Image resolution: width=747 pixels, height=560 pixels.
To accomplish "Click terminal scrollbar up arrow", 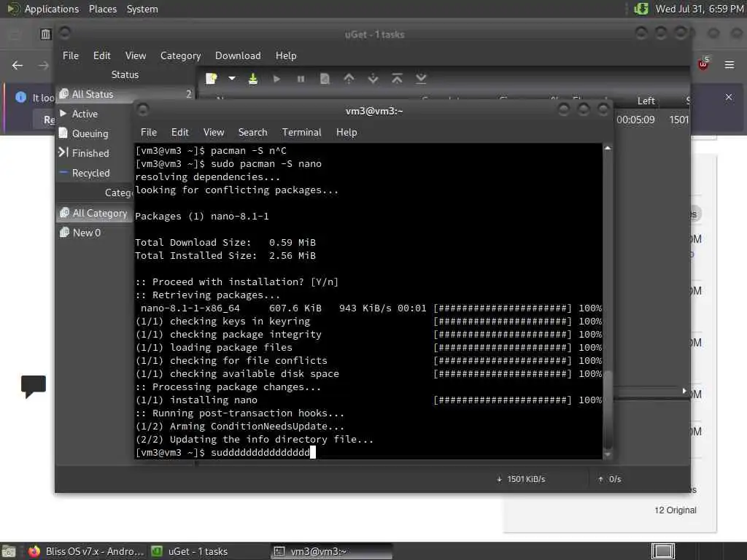I will click(x=608, y=148).
